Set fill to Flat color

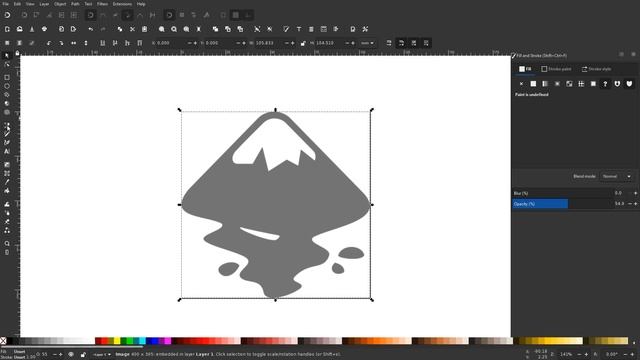pyautogui.click(x=533, y=84)
